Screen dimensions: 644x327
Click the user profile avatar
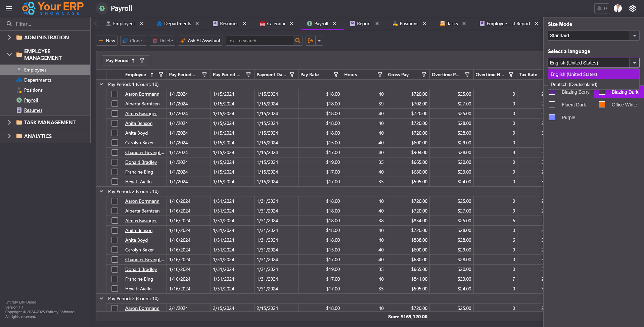[618, 8]
